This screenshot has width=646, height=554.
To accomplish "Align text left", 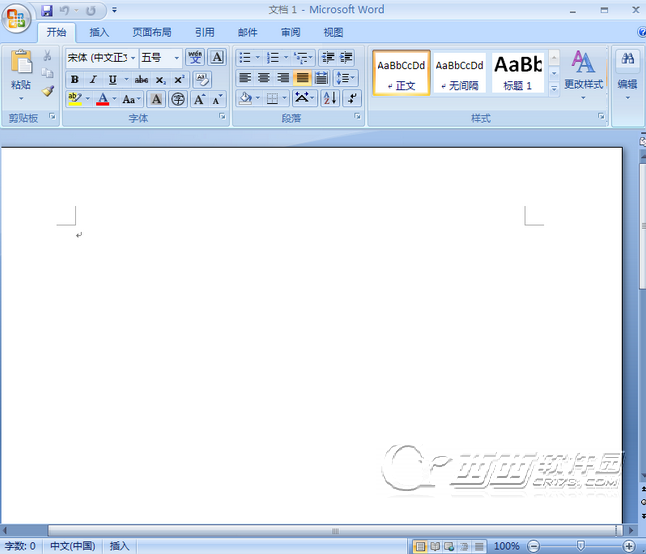I will point(245,78).
